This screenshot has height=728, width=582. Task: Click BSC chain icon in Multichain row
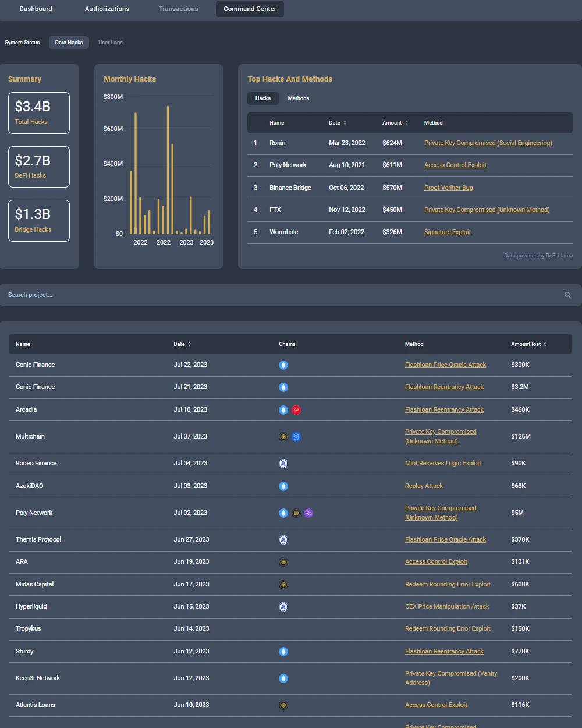283,437
